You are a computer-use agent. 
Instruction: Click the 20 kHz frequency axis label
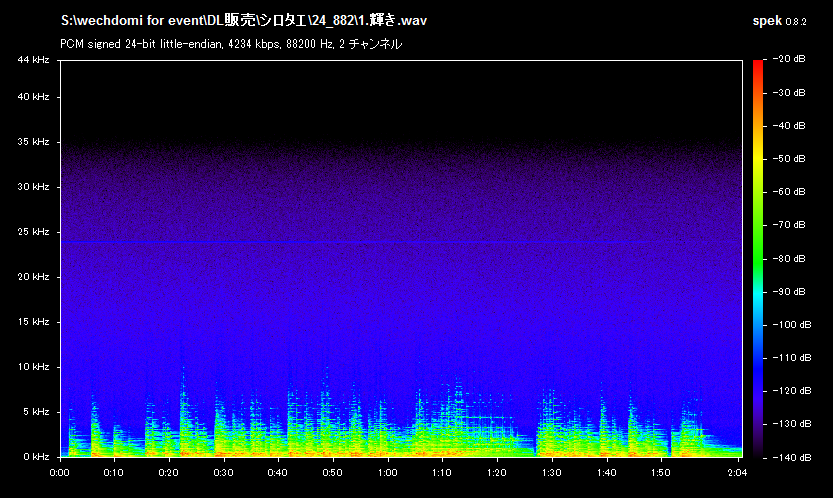[x=33, y=277]
